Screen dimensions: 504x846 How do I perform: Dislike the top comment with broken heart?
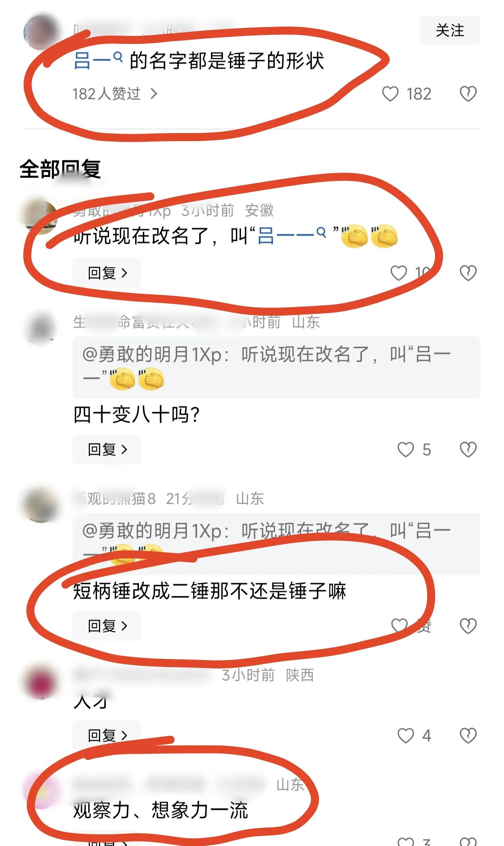click(x=468, y=94)
